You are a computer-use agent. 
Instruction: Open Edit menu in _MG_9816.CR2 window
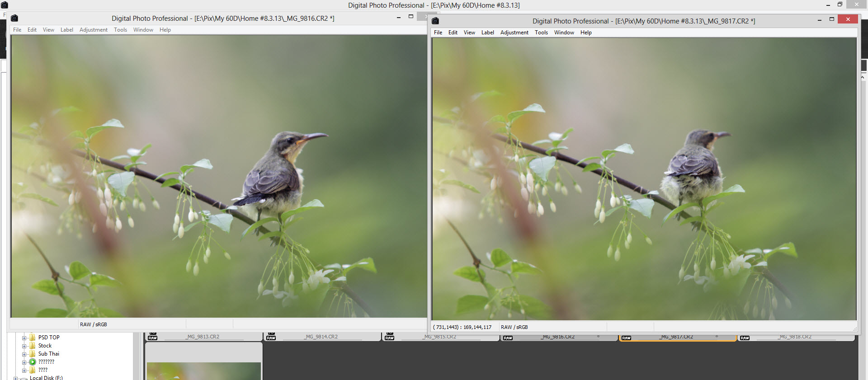click(32, 30)
